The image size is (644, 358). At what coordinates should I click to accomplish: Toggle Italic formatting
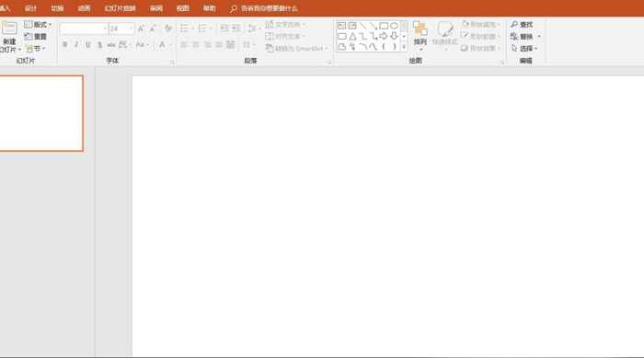tap(76, 44)
